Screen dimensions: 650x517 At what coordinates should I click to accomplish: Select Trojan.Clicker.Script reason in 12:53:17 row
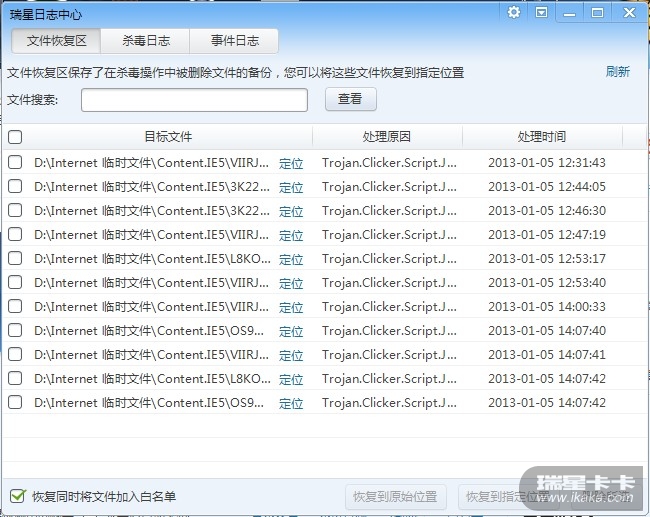[x=389, y=259]
